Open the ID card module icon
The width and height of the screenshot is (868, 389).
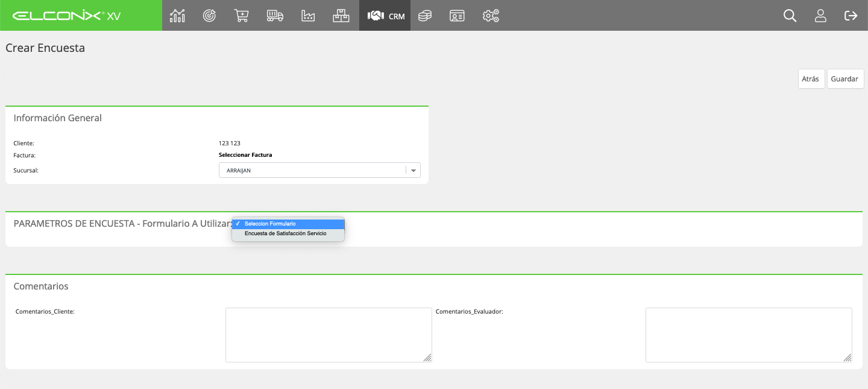click(457, 16)
